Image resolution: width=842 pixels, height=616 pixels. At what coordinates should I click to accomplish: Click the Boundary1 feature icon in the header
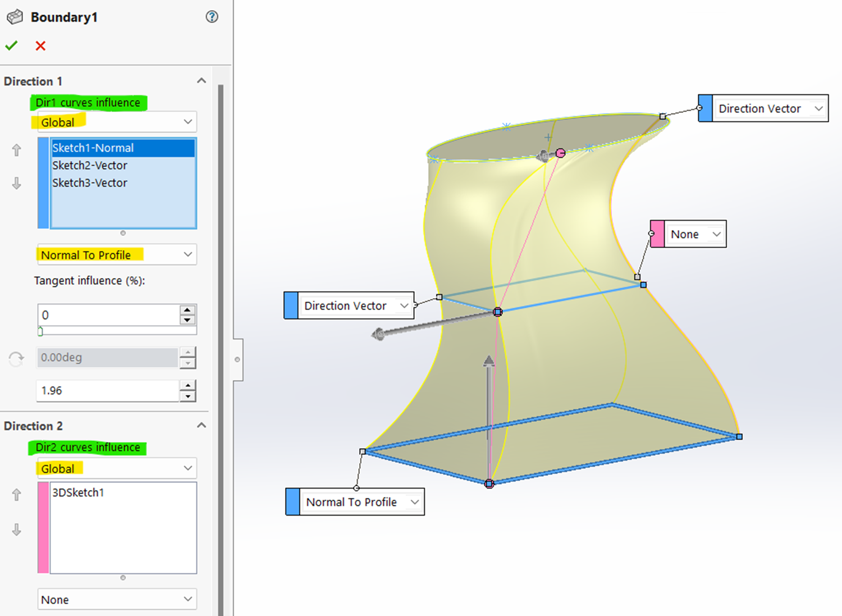tap(15, 17)
